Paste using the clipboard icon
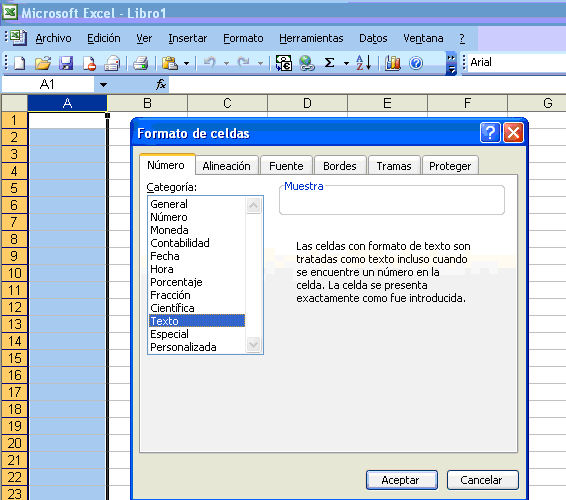 pos(170,63)
